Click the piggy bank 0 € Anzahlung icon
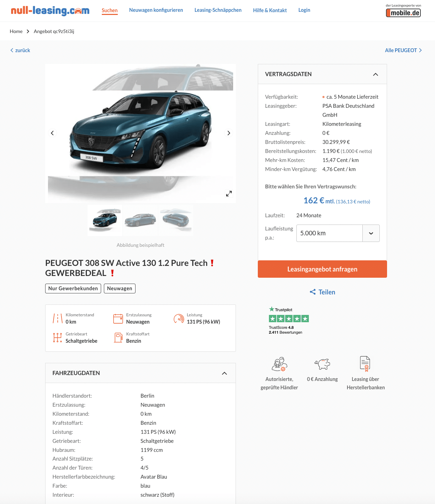435x504 pixels. [322, 364]
